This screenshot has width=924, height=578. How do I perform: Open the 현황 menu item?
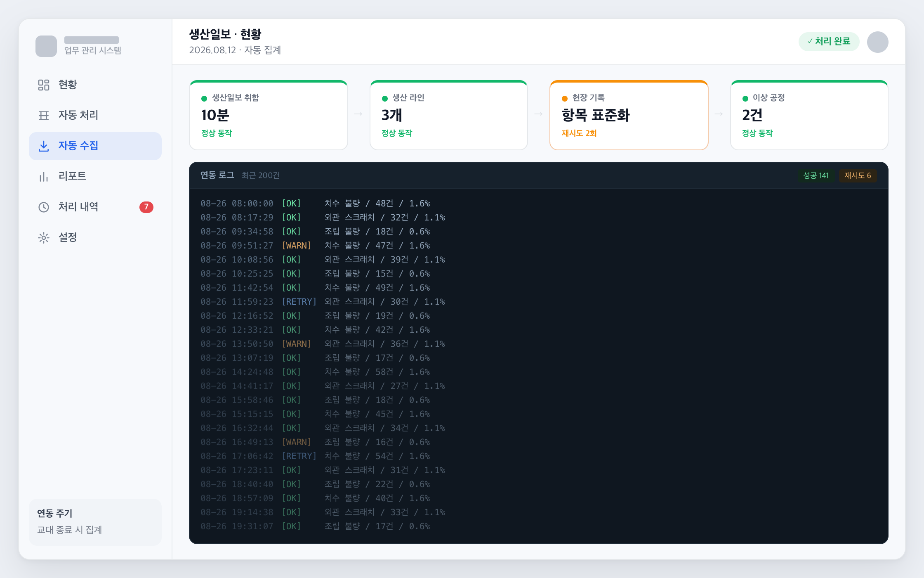[x=95, y=85]
